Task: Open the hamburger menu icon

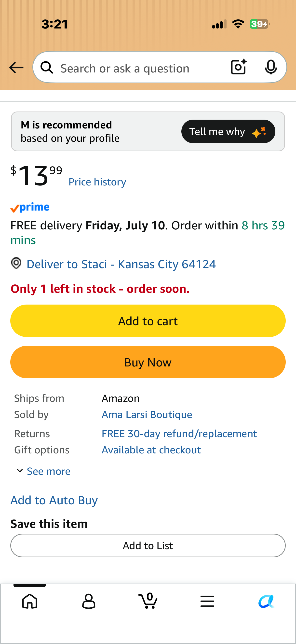Action: pyautogui.click(x=207, y=601)
